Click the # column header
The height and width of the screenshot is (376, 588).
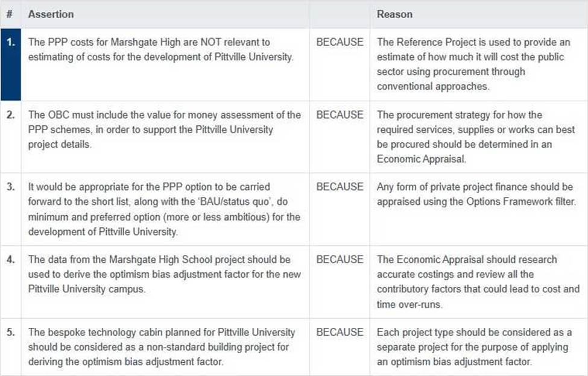[x=10, y=14]
